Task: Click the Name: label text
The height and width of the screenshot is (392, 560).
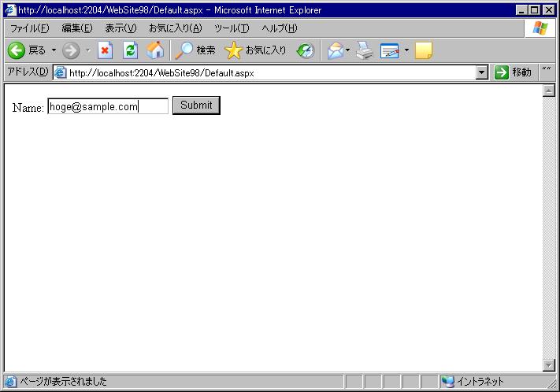Action: 28,108
